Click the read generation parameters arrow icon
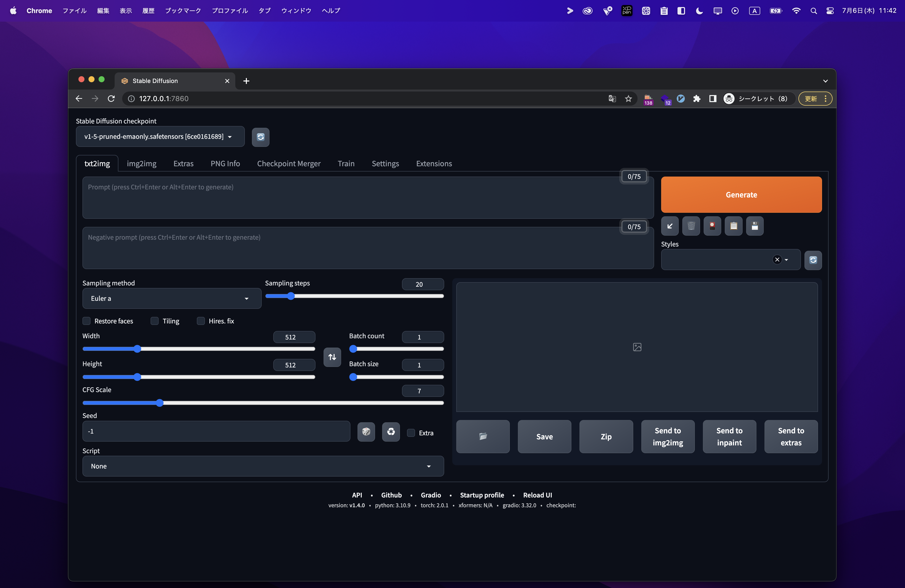 click(x=670, y=226)
